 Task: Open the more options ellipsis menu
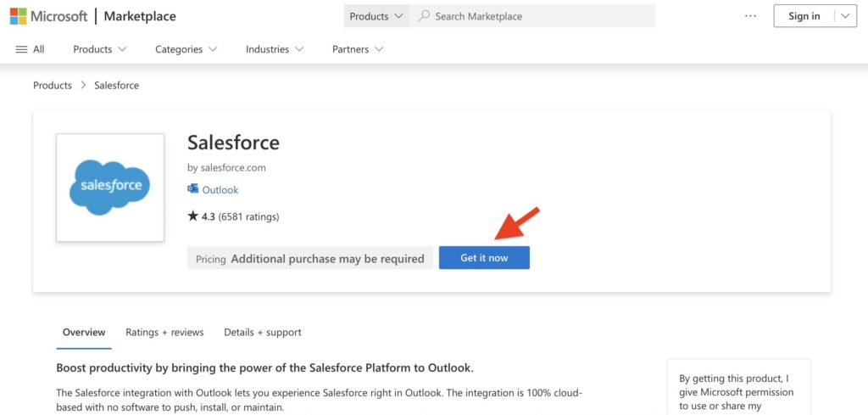[751, 16]
